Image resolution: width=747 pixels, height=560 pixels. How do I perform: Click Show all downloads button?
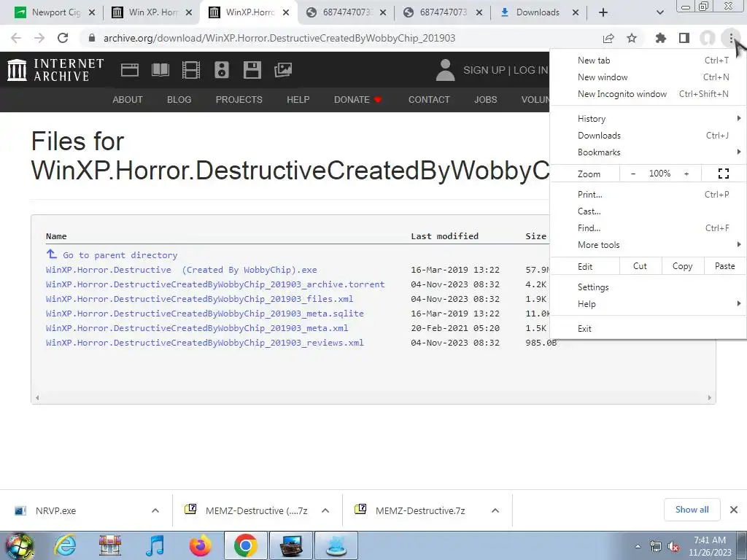tap(692, 510)
